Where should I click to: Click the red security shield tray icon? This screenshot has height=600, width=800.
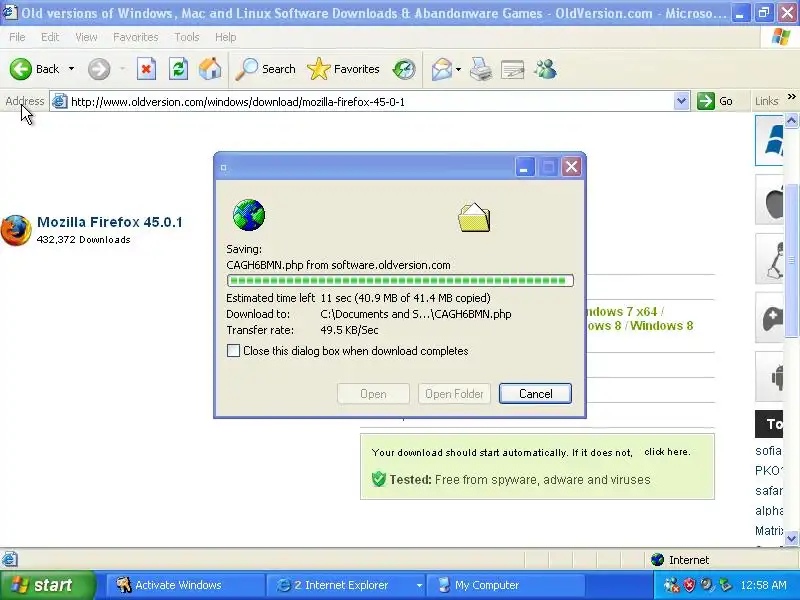click(689, 585)
